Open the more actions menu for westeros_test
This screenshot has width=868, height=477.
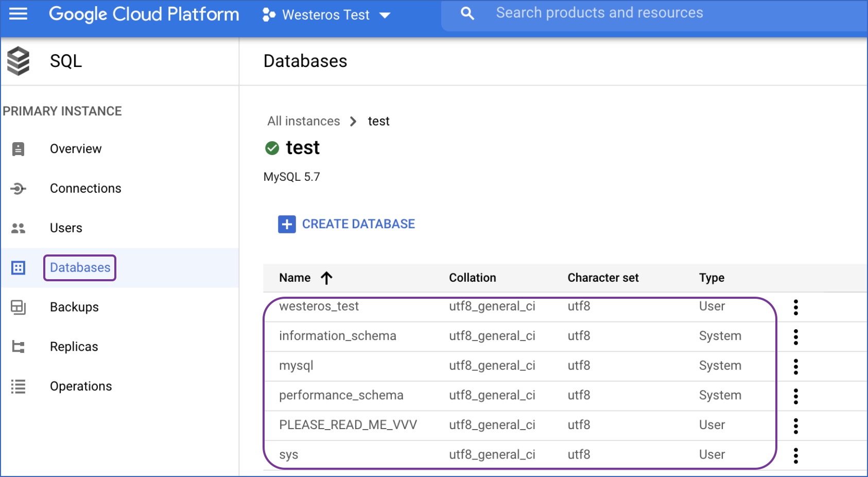[796, 308]
